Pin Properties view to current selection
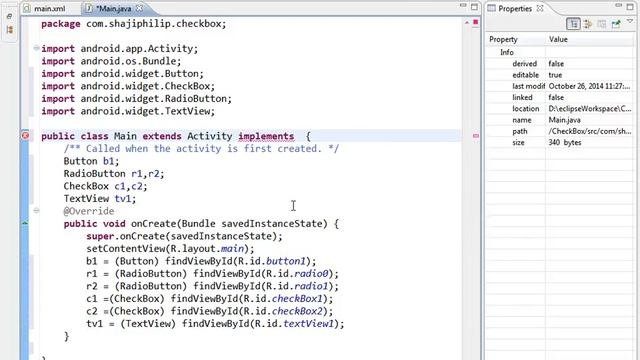This screenshot has width=640, height=360. pos(616,24)
